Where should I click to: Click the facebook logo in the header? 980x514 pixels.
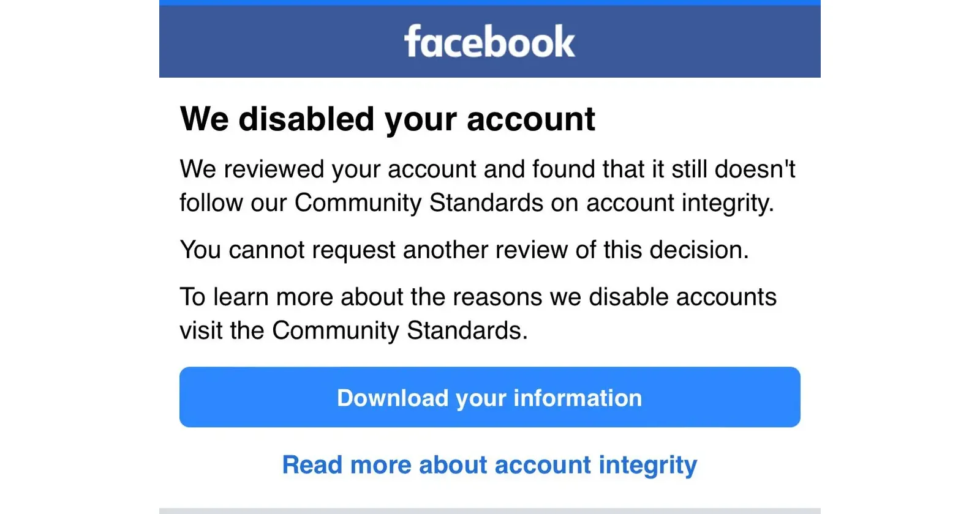click(489, 42)
